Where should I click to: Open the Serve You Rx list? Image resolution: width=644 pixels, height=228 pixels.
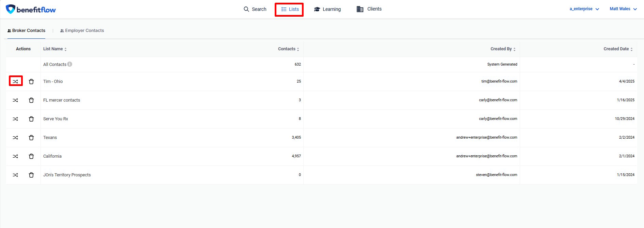click(x=56, y=119)
